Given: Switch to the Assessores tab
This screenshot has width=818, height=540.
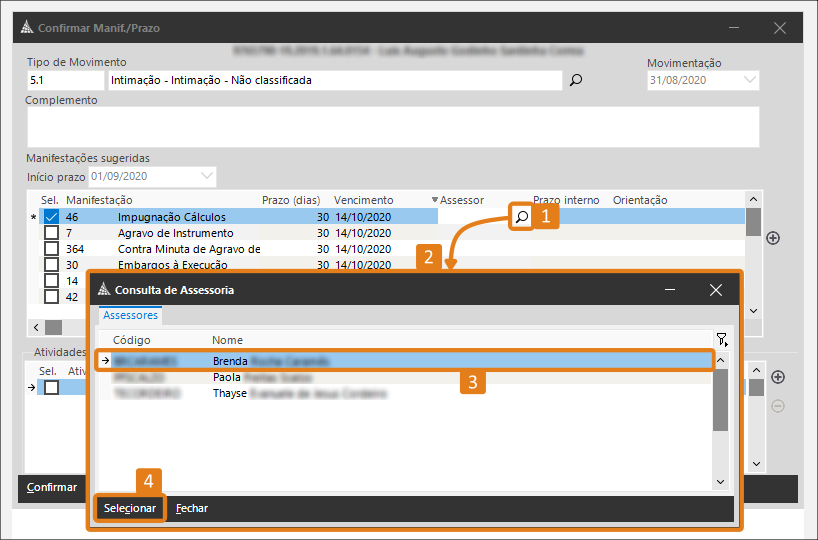Looking at the screenshot, I should (x=131, y=315).
